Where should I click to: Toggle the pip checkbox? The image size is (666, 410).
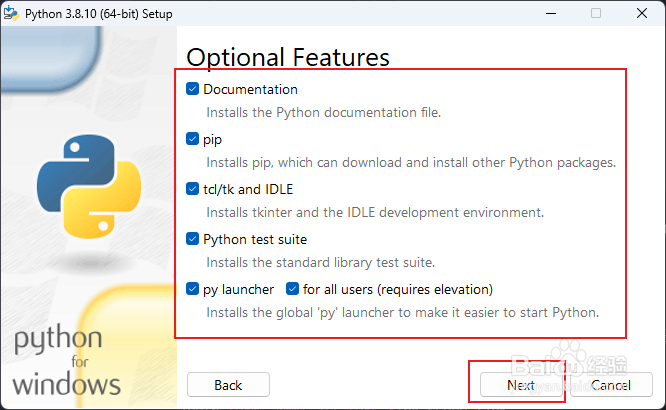(193, 139)
